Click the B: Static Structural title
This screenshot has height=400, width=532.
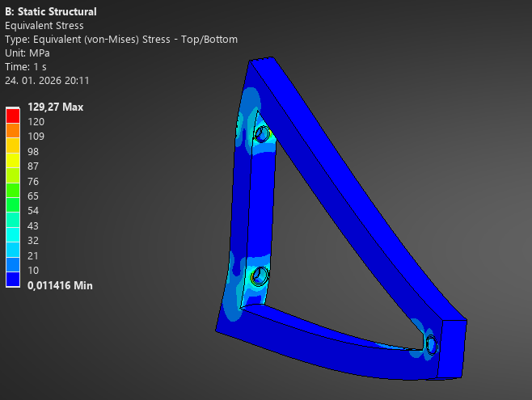click(x=51, y=12)
